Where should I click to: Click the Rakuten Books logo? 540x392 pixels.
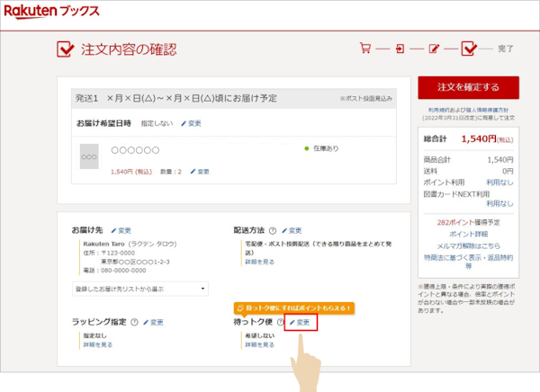click(51, 12)
